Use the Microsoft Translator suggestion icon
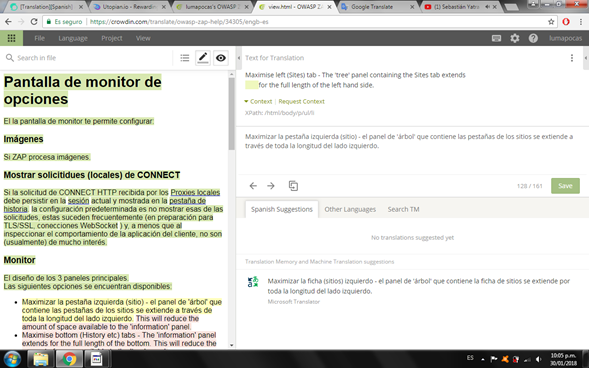 (x=253, y=282)
